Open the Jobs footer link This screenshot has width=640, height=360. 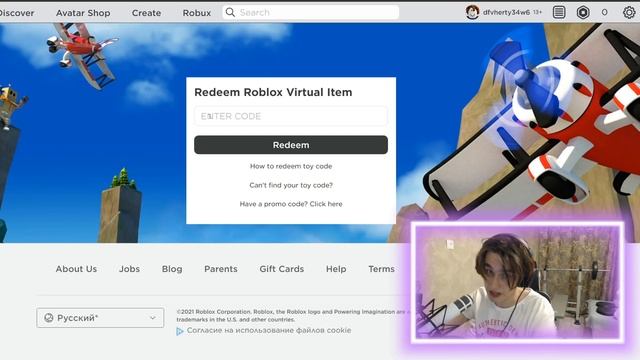[129, 269]
